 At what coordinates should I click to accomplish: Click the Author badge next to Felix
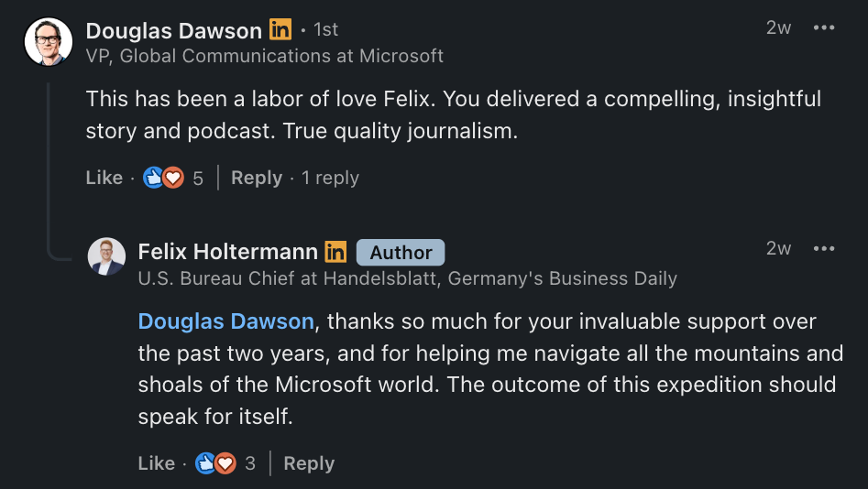pos(401,252)
